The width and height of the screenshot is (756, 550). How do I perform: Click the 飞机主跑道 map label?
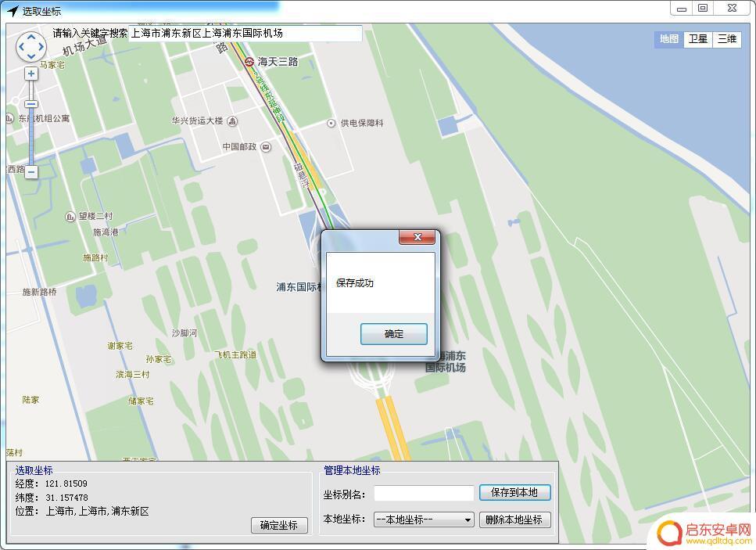tap(235, 354)
